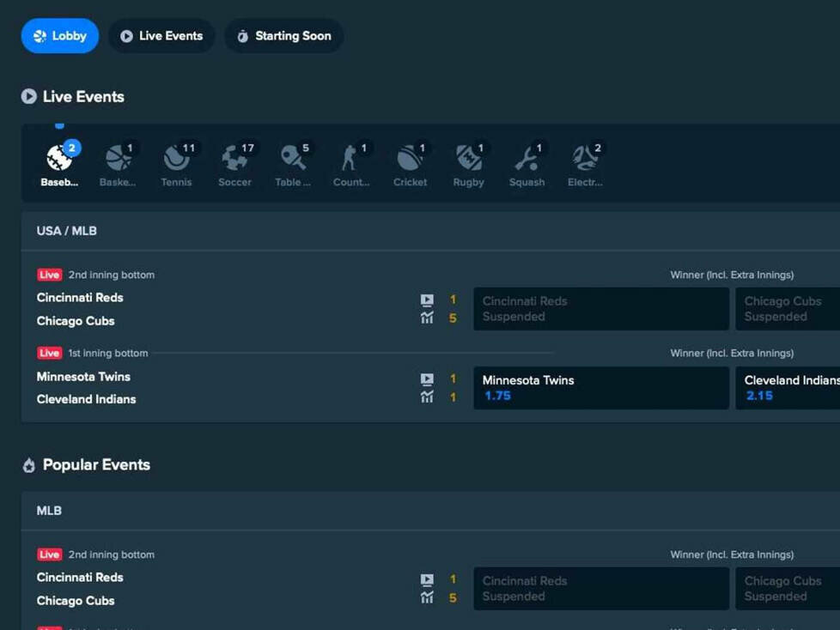Open statistics icon for Twins vs Indians
This screenshot has height=630, width=840.
(x=427, y=397)
